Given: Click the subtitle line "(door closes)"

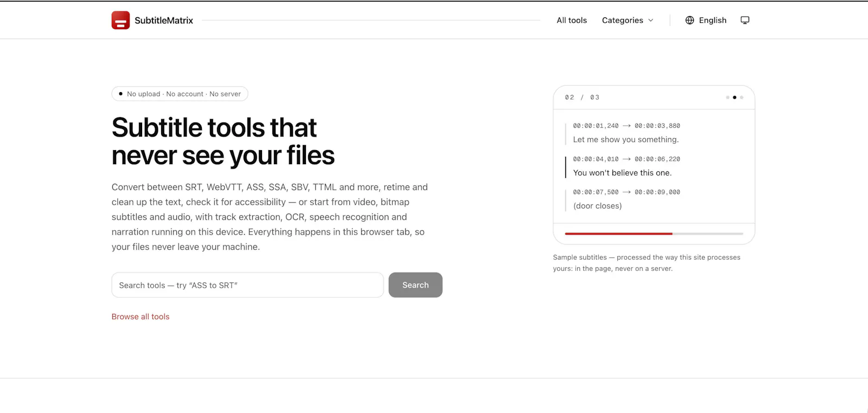Looking at the screenshot, I should point(597,206).
